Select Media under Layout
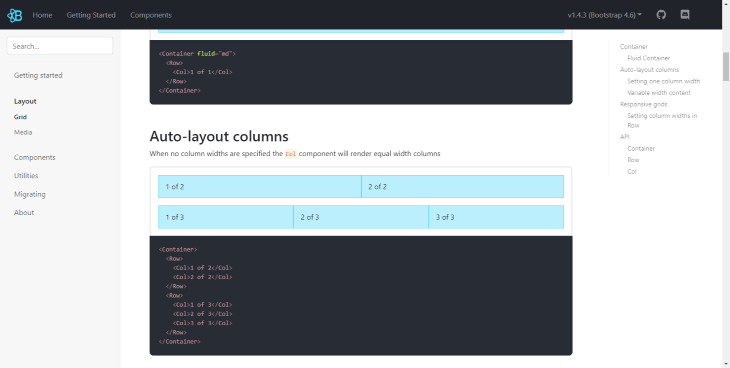The image size is (730, 368). [23, 132]
